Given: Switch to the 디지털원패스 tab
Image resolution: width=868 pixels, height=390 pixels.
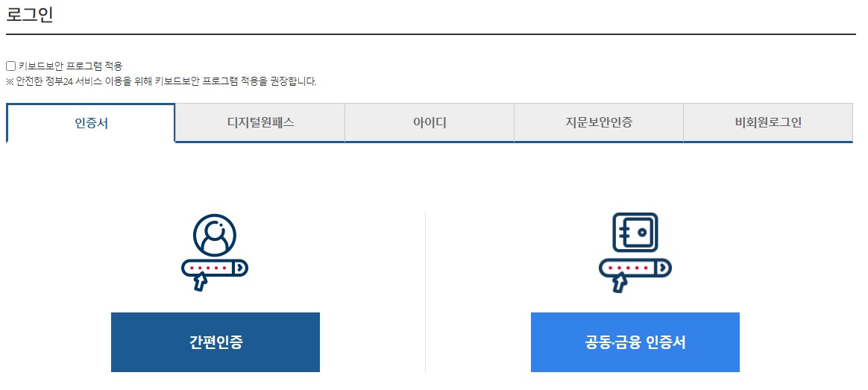Looking at the screenshot, I should pos(260,122).
